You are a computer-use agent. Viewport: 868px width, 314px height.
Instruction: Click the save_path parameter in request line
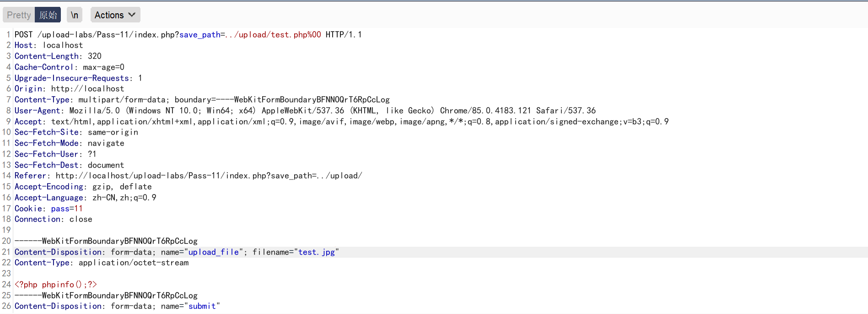pyautogui.click(x=199, y=35)
